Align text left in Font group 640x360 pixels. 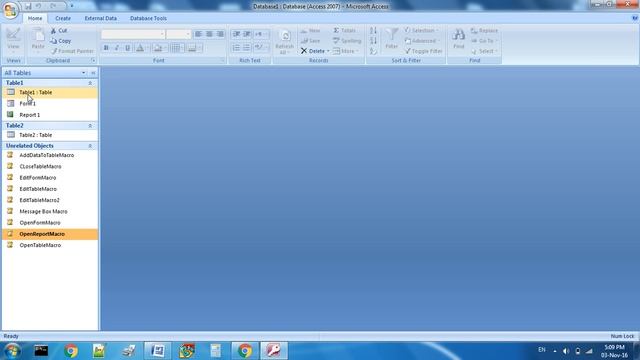(198, 34)
